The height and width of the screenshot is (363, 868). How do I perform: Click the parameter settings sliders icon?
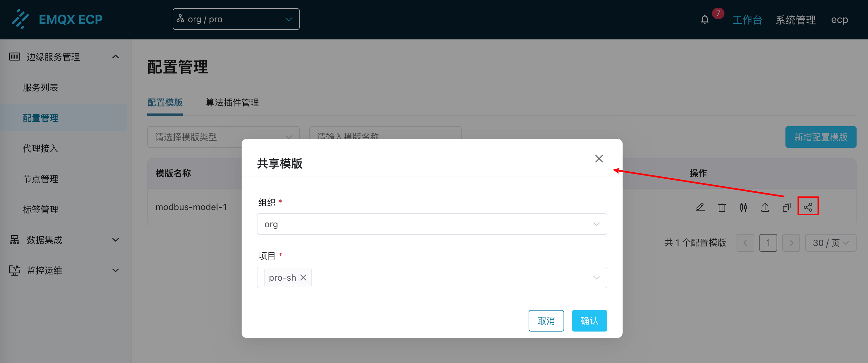coord(743,207)
